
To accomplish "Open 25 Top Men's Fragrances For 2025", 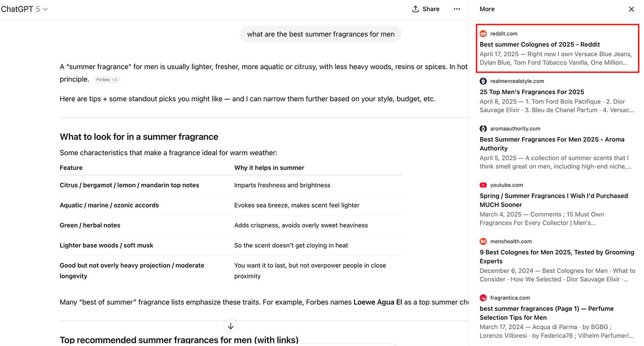I will click(532, 92).
